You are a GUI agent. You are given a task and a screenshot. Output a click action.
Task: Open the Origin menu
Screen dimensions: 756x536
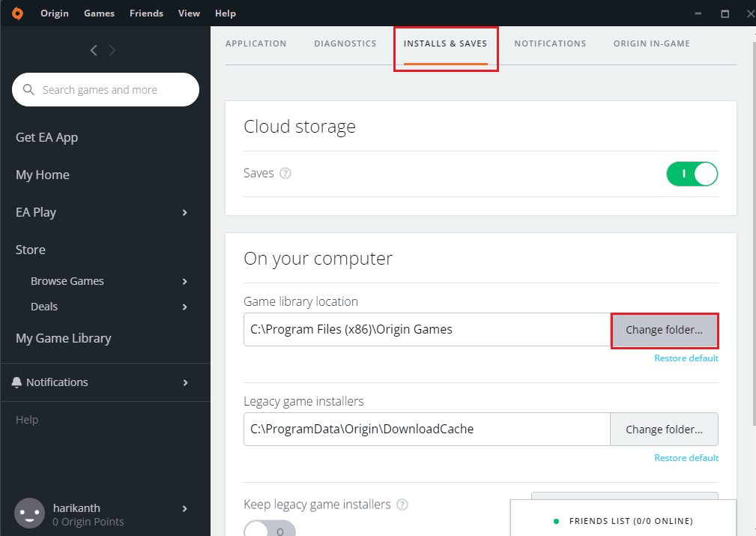tap(55, 13)
